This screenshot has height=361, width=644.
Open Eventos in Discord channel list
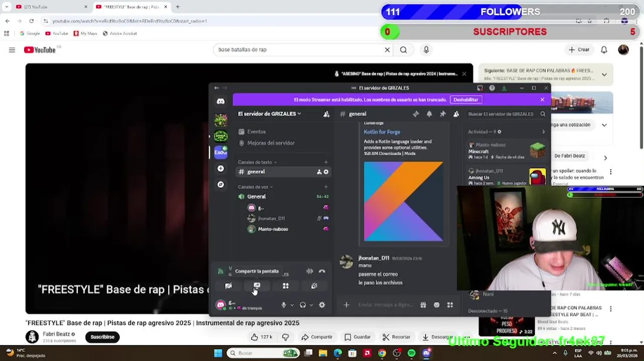pos(256,131)
